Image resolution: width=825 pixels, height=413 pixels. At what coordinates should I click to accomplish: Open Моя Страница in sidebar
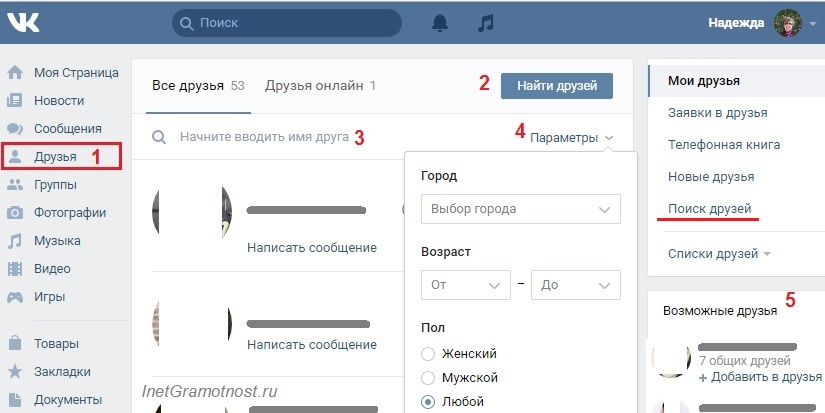point(76,73)
